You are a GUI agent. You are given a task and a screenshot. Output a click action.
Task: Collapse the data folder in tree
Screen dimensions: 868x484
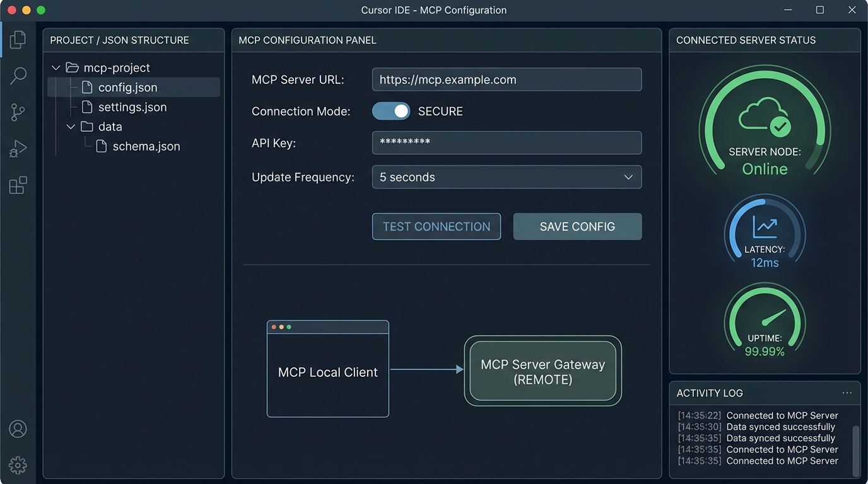pos(71,126)
